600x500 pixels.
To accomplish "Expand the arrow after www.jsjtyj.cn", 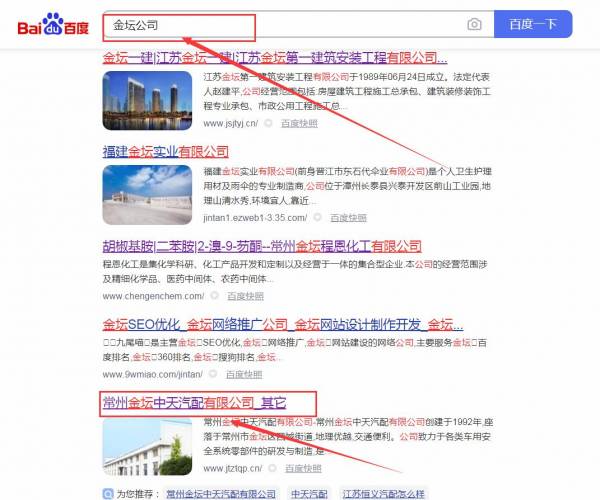I will [x=267, y=124].
